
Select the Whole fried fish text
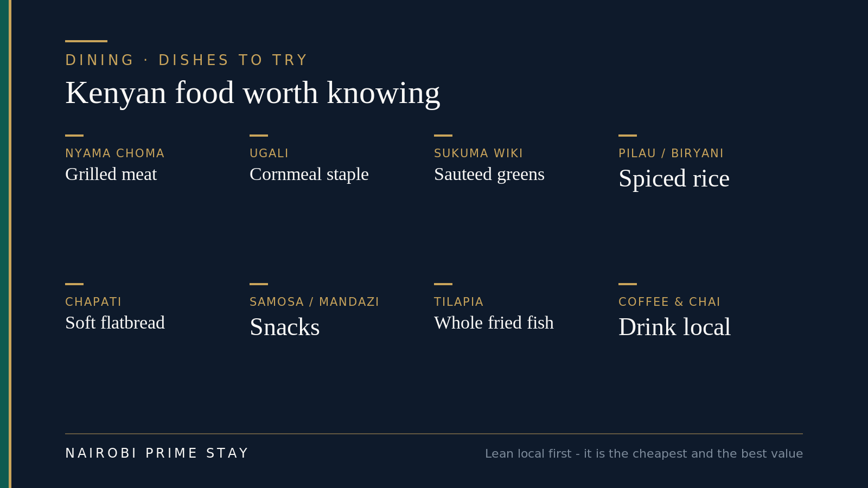494,323
